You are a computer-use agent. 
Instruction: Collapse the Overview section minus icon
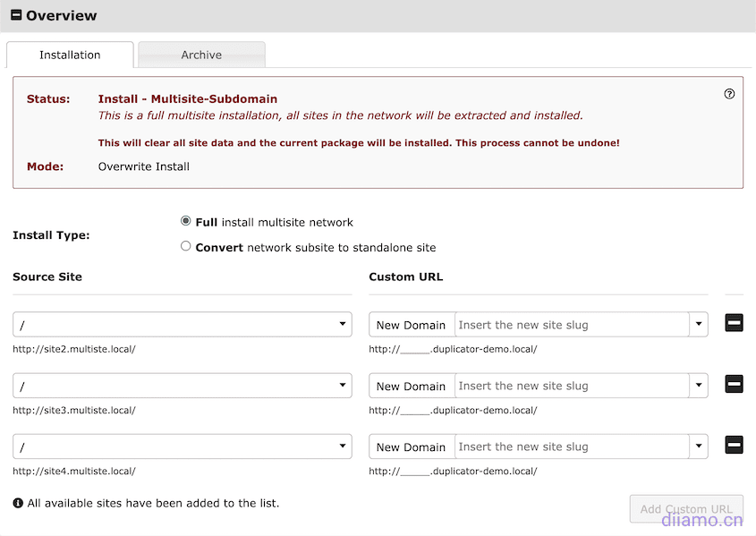pos(16,15)
